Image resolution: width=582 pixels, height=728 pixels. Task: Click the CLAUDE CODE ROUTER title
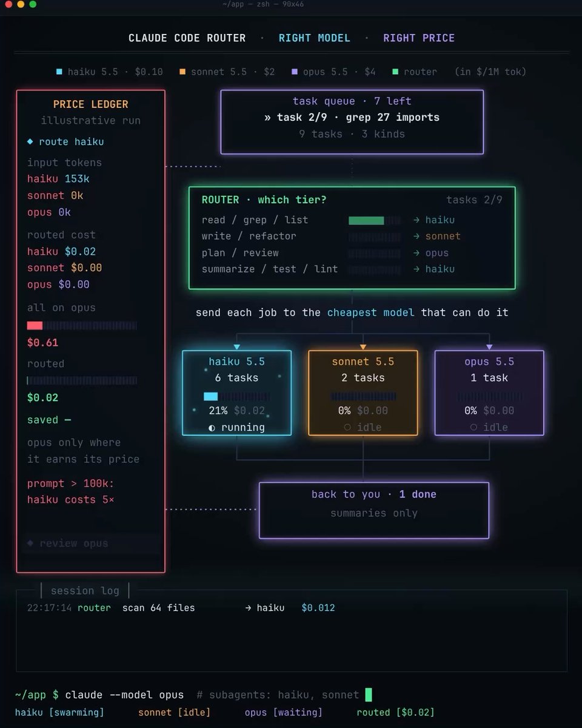coord(187,38)
